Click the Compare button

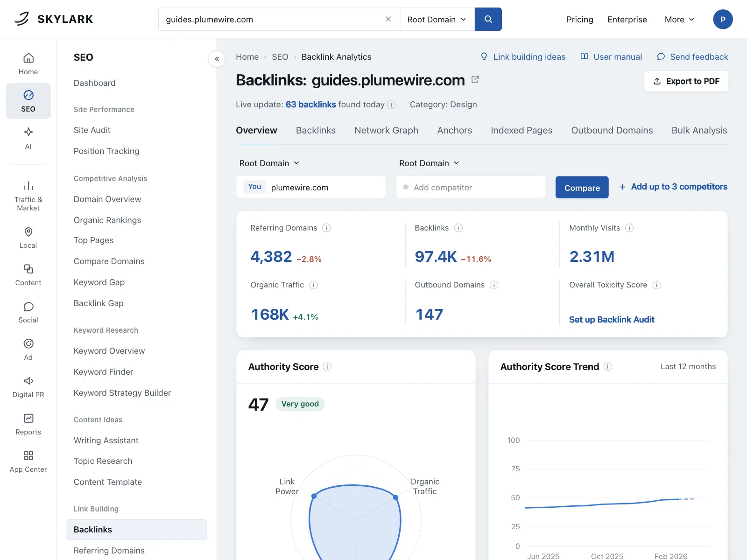[582, 187]
